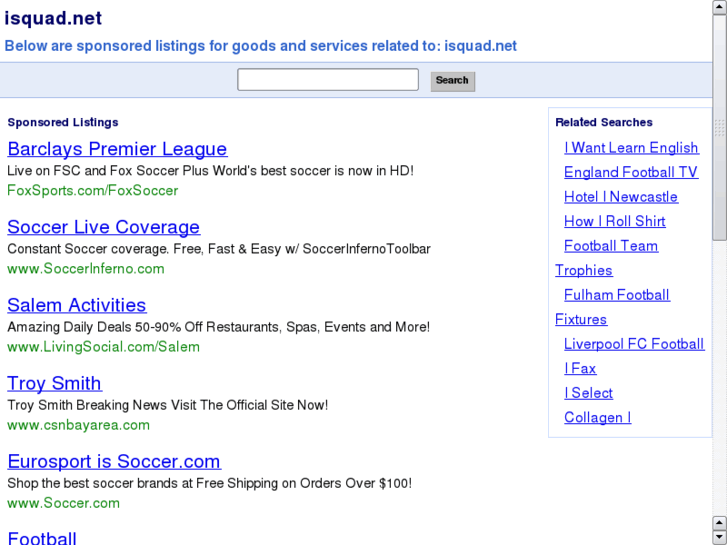Image resolution: width=727 pixels, height=545 pixels.
Task: Click the upper arrow of bottom scroll pair
Action: click(x=720, y=523)
